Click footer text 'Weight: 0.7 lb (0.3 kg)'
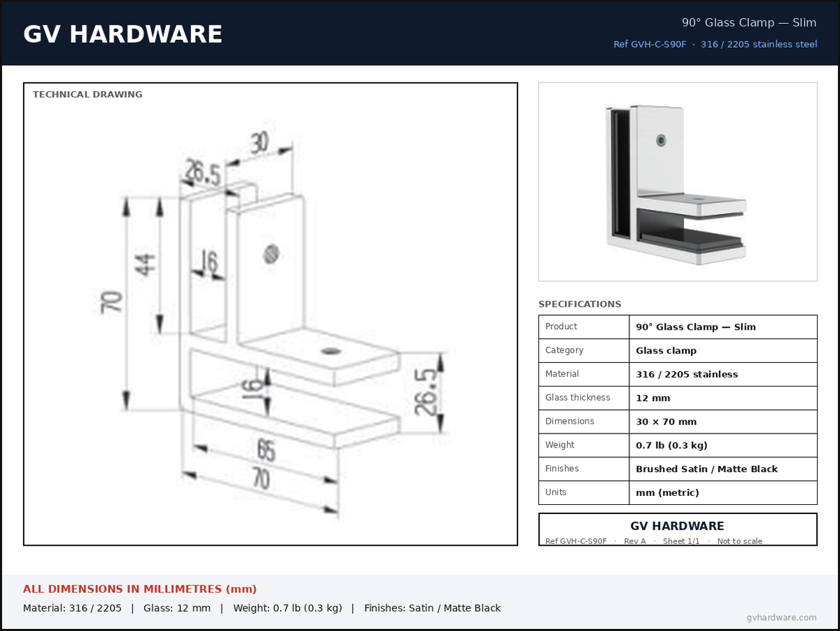 coord(288,608)
